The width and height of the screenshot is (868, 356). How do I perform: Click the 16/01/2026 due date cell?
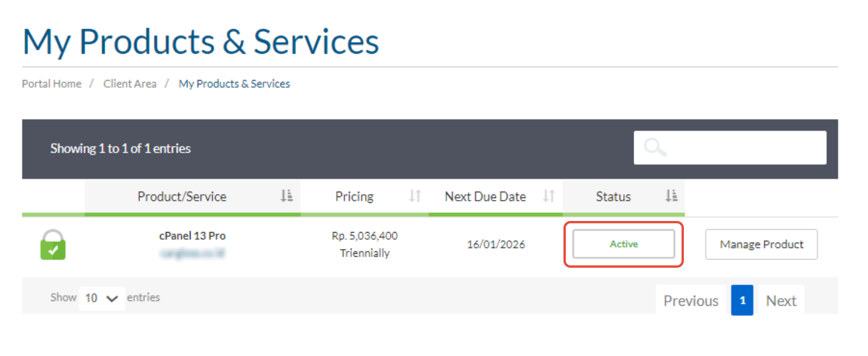coord(496,244)
